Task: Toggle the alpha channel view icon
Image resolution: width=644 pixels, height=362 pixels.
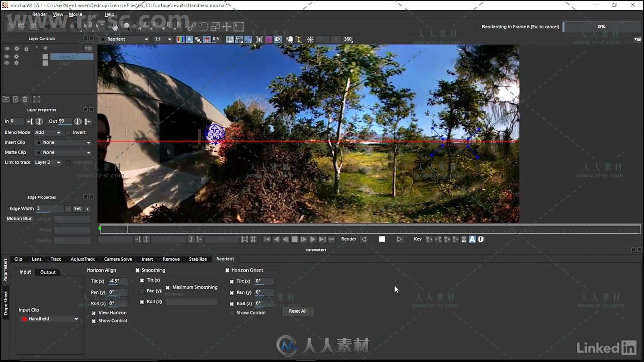Action: click(x=189, y=39)
